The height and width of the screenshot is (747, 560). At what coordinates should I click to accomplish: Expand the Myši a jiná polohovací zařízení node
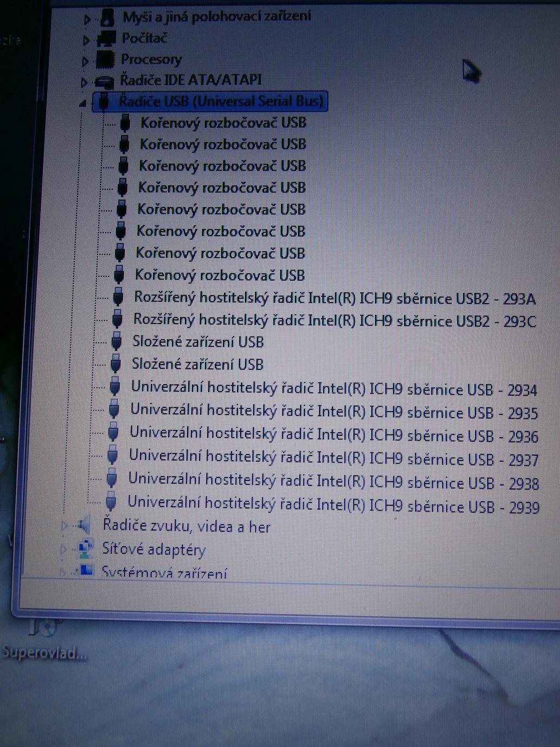87,19
